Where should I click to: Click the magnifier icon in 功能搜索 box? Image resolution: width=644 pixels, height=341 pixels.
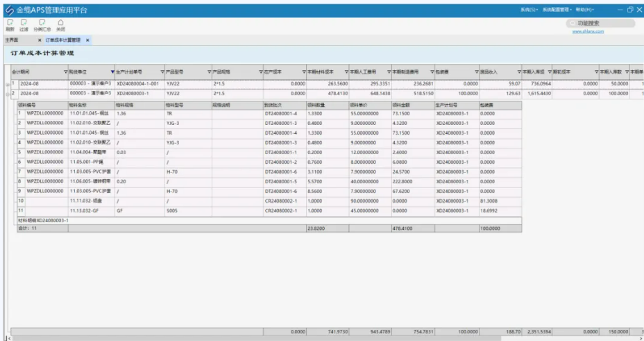click(x=573, y=23)
